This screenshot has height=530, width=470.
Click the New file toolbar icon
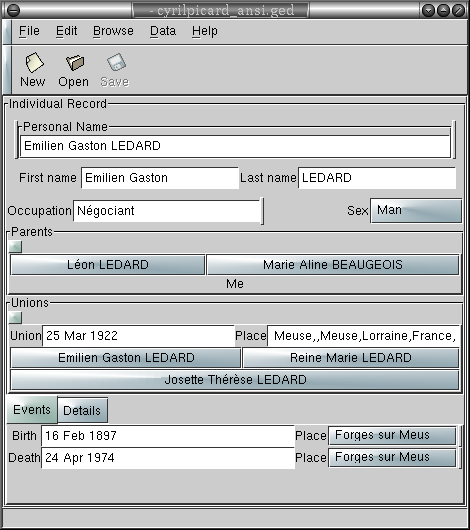pyautogui.click(x=34, y=63)
